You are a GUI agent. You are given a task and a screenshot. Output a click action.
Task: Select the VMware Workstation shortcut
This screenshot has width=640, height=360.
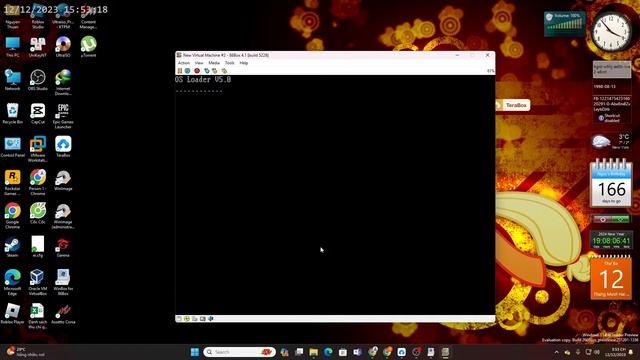(38, 149)
